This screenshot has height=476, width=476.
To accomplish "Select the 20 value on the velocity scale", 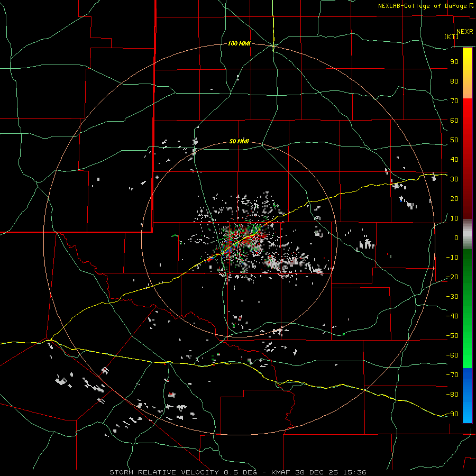I will point(454,198).
